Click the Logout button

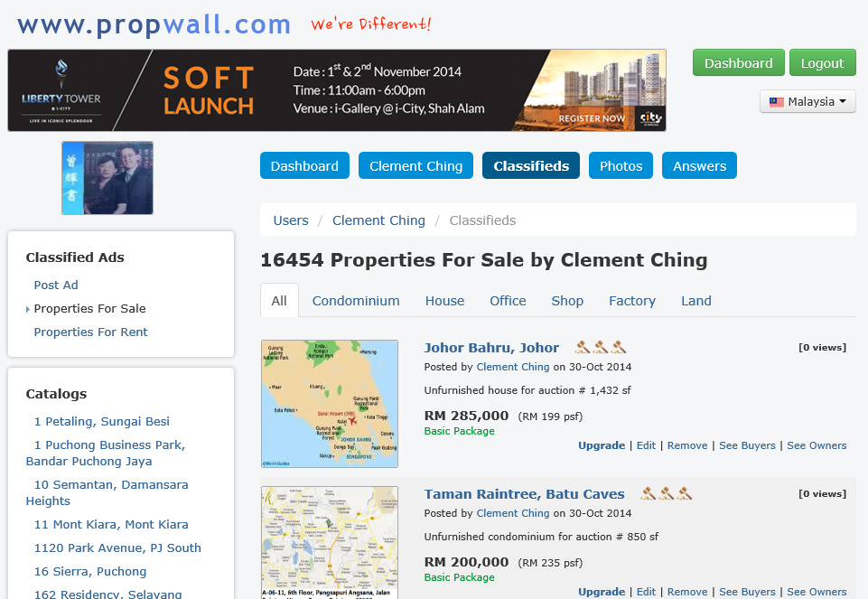(823, 62)
